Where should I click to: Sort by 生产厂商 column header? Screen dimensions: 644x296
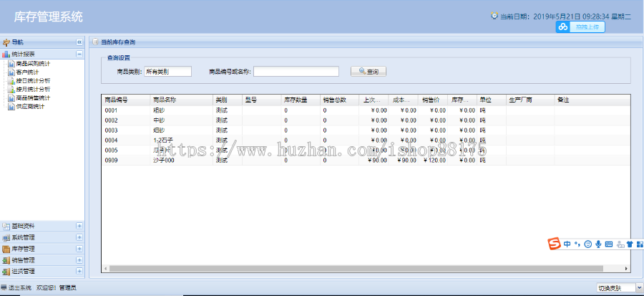pyautogui.click(x=530, y=100)
